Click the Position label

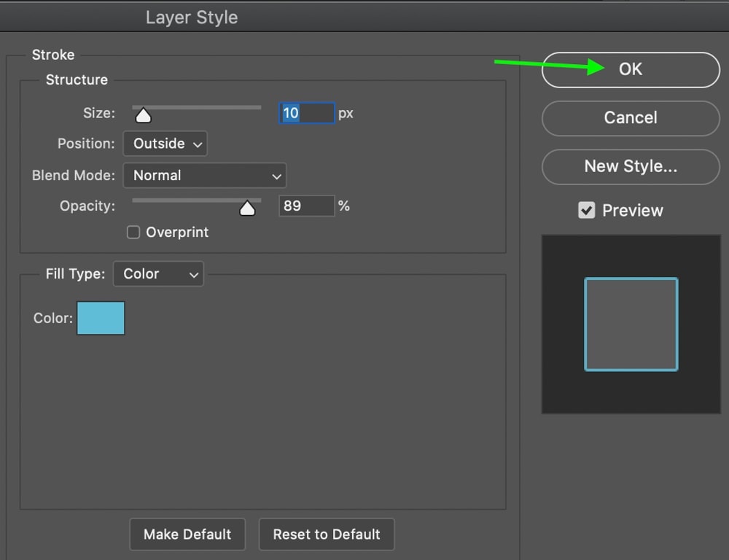click(x=86, y=144)
